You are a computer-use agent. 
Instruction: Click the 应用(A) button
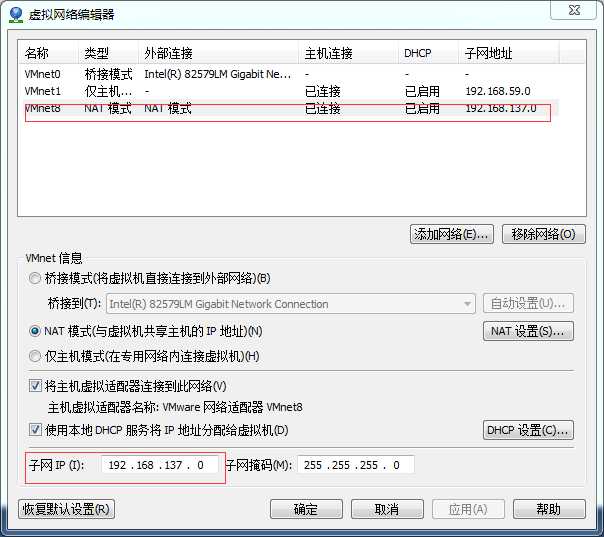click(468, 509)
